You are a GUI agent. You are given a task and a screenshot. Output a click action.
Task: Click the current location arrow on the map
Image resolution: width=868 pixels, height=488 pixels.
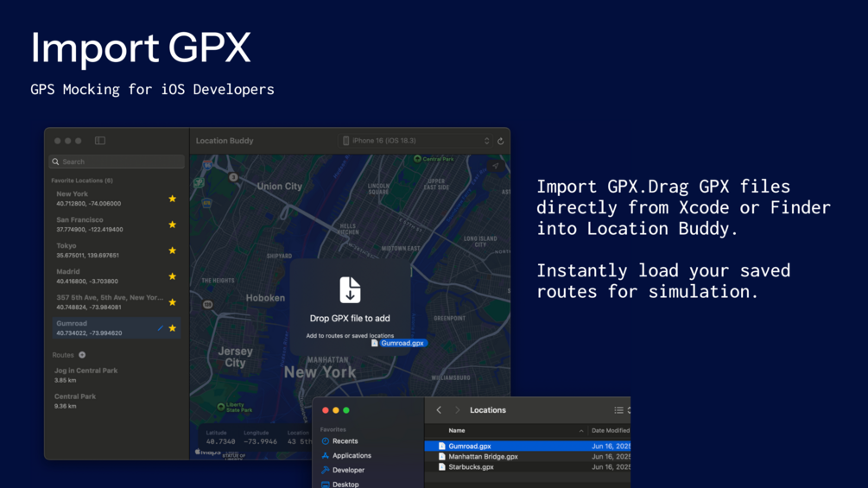coord(496,166)
